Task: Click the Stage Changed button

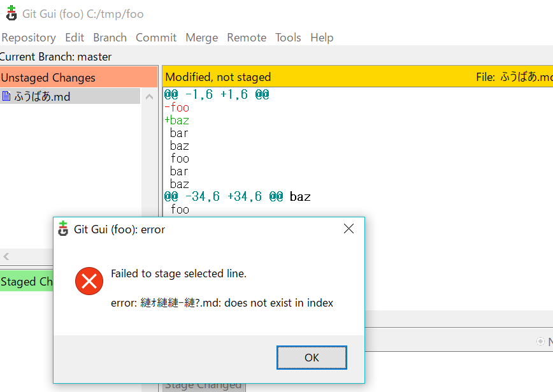Action: [x=203, y=386]
